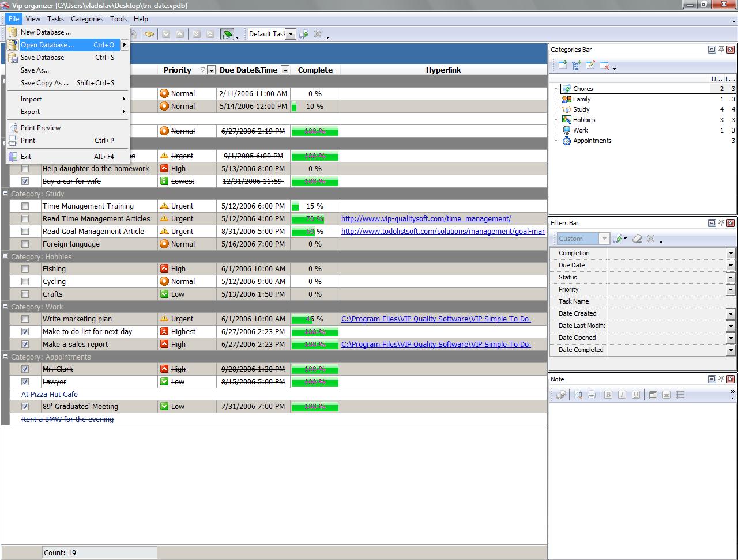The image size is (738, 560).
Task: Select the Hobbies category in Categories Bar
Action: click(x=584, y=119)
